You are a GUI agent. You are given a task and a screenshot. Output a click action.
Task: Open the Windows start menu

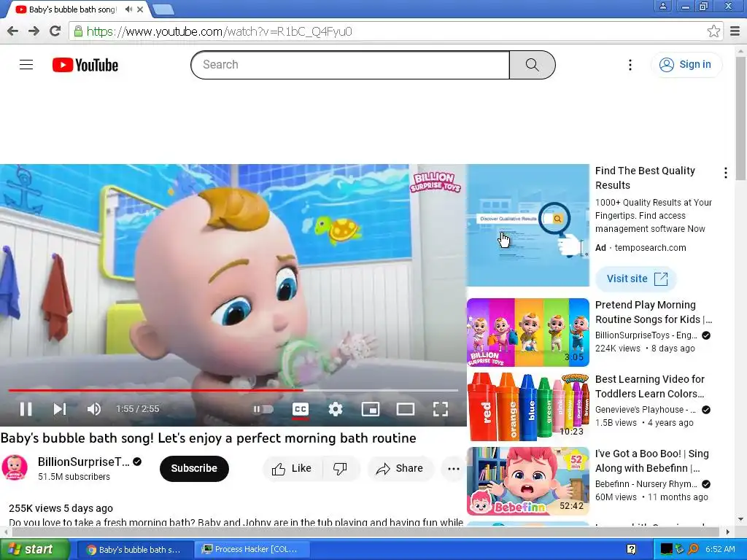click(x=34, y=550)
